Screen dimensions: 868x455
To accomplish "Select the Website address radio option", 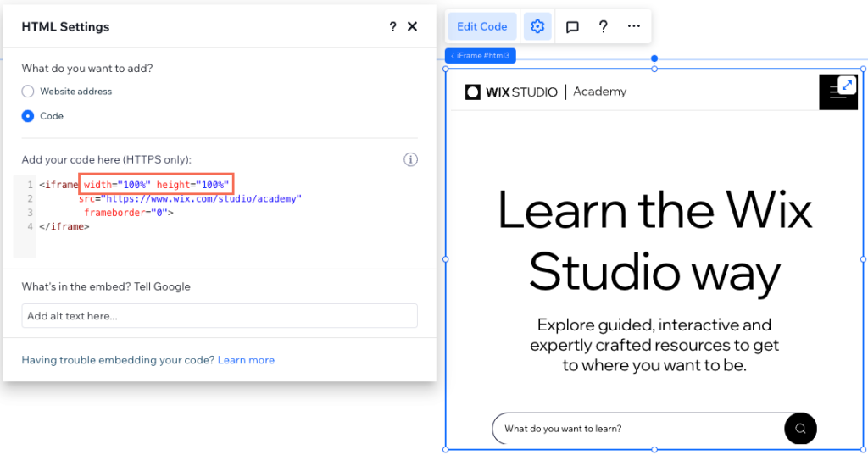I will (x=28, y=92).
